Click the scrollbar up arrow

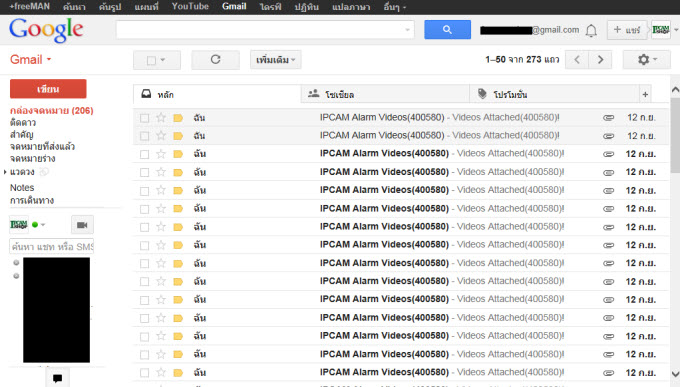(x=675, y=89)
